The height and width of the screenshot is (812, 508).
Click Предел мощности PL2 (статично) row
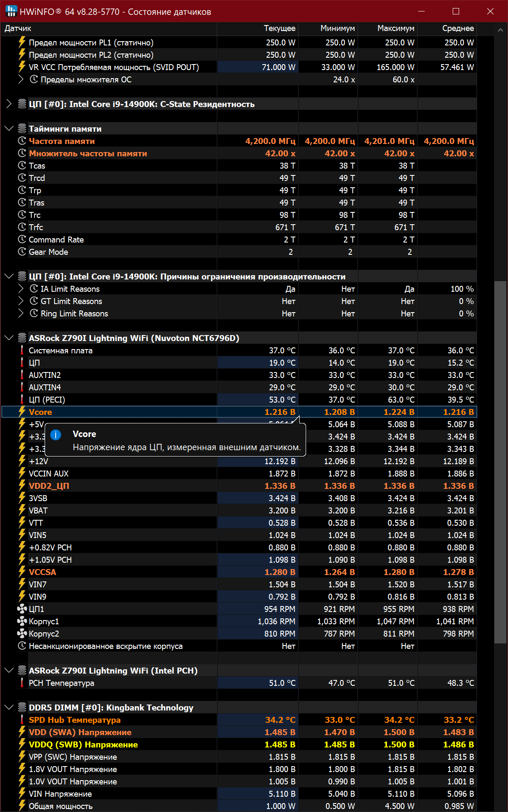tap(239, 55)
